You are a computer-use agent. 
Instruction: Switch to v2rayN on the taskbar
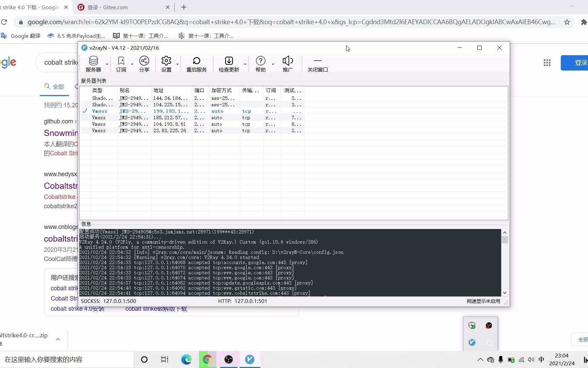tap(250, 359)
